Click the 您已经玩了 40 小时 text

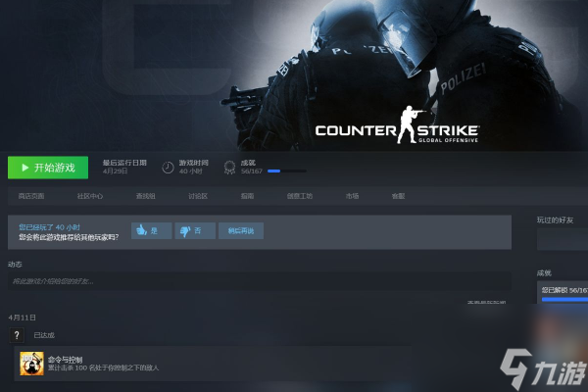tap(50, 227)
